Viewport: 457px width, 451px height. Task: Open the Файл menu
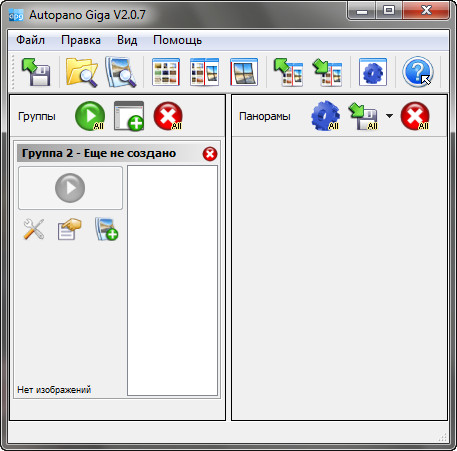click(x=30, y=40)
